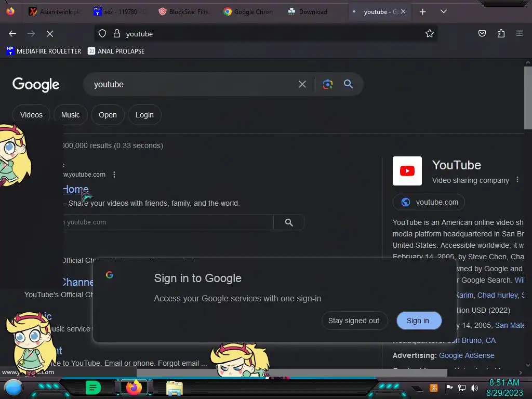Click the site security padlock icon
Screen dimensions: 532x399
[x=117, y=34]
